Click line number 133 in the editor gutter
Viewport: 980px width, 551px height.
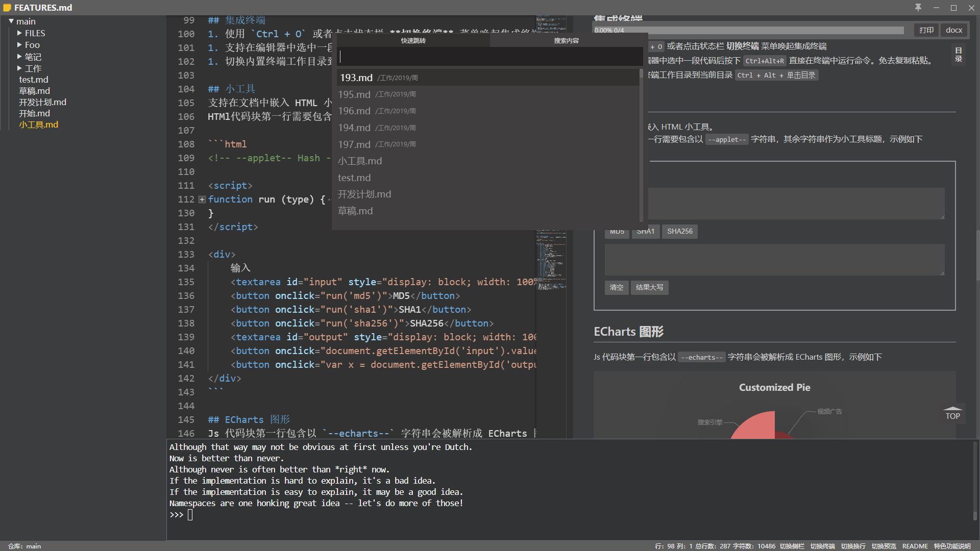(x=186, y=255)
